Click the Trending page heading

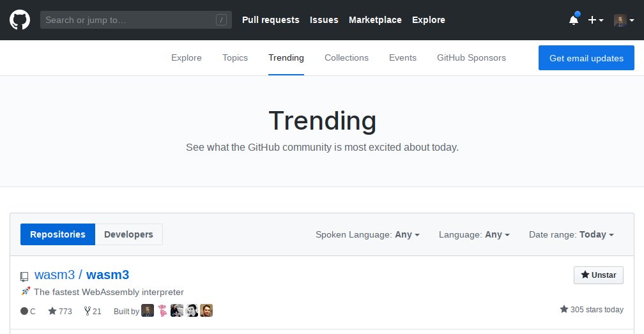(322, 121)
